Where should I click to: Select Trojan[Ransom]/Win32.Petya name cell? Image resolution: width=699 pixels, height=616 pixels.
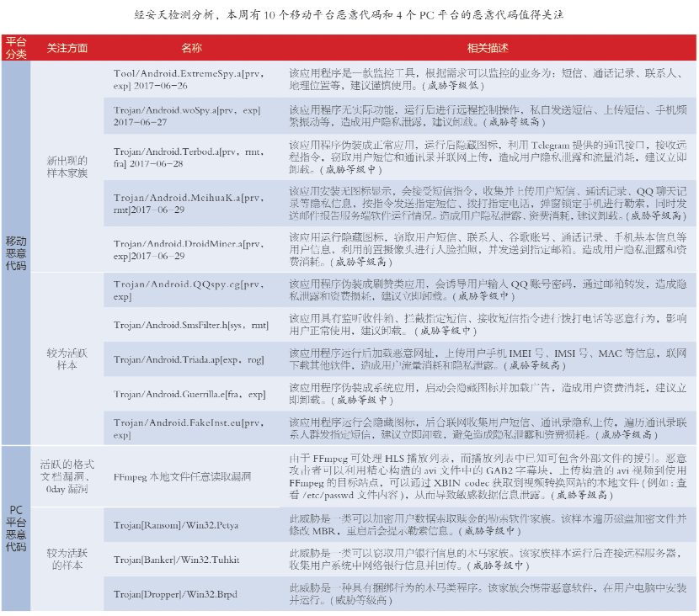pyautogui.click(x=192, y=524)
